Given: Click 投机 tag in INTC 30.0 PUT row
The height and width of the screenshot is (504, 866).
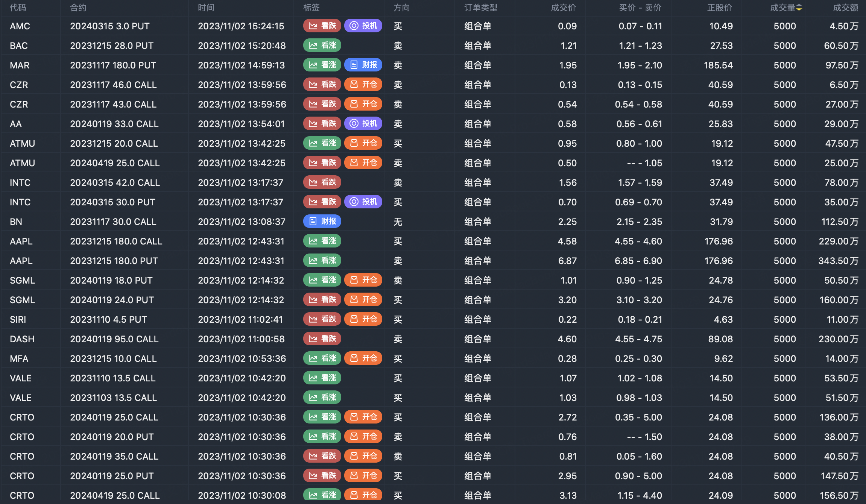Looking at the screenshot, I should [363, 202].
